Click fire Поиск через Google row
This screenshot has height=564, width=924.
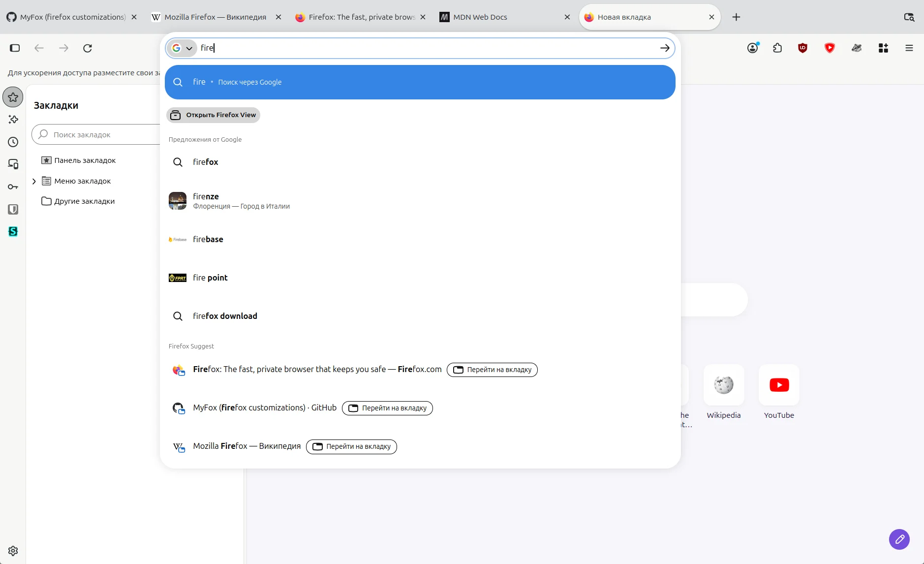[x=420, y=82]
